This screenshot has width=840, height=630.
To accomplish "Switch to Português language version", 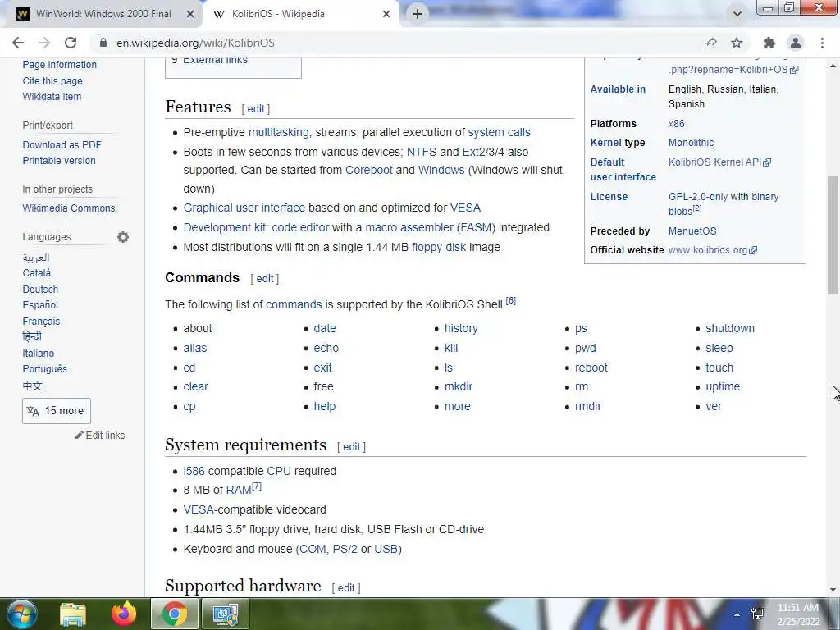I will 44,369.
